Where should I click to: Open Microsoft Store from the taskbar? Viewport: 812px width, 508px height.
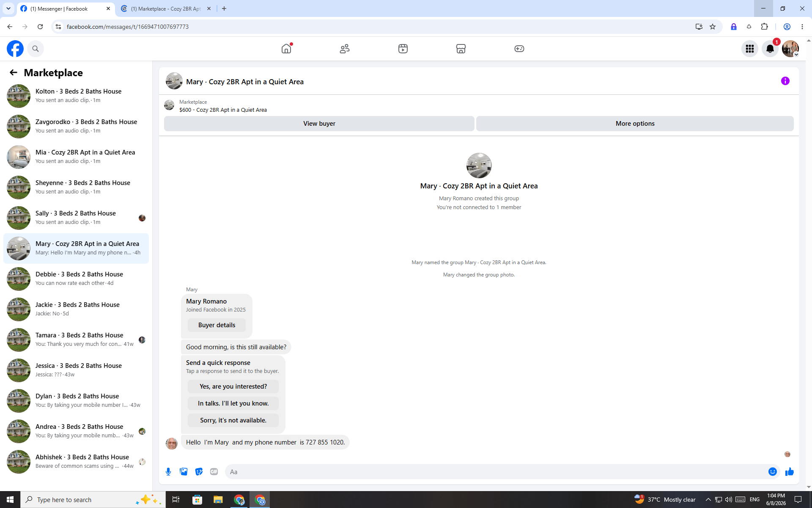click(x=197, y=500)
